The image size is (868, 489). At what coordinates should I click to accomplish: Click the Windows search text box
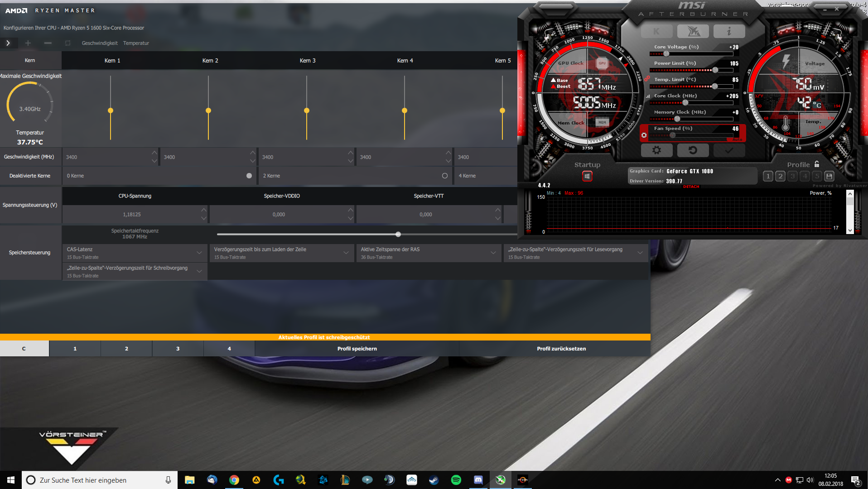[x=100, y=480]
